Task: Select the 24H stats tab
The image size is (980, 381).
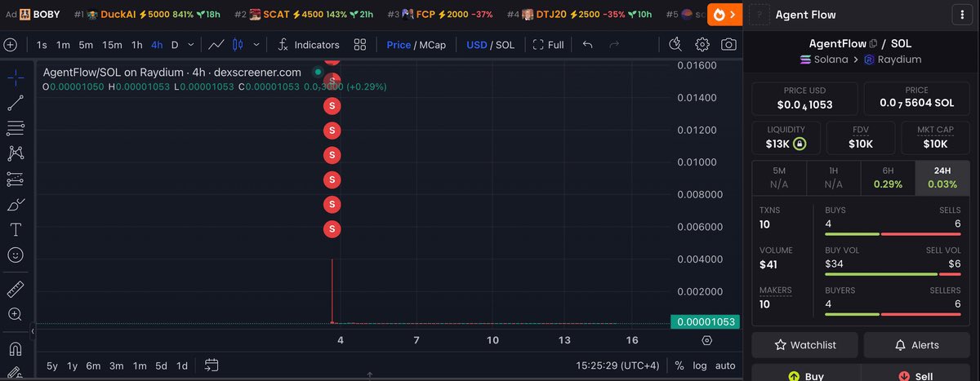Action: pyautogui.click(x=942, y=178)
